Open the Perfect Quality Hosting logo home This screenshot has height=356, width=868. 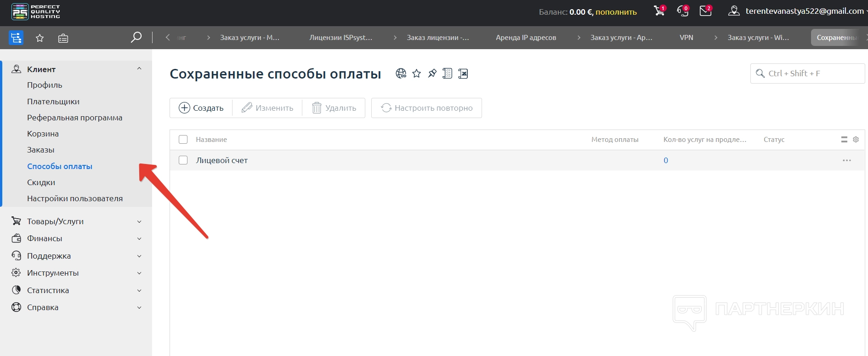click(x=36, y=12)
